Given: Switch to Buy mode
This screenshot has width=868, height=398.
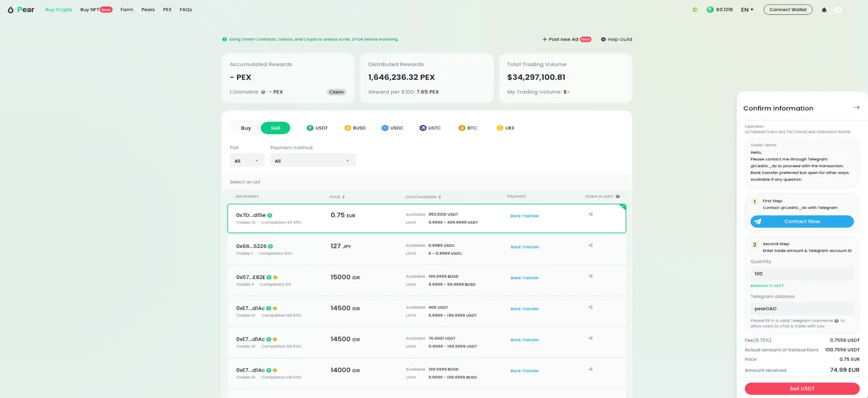Looking at the screenshot, I should click(246, 128).
